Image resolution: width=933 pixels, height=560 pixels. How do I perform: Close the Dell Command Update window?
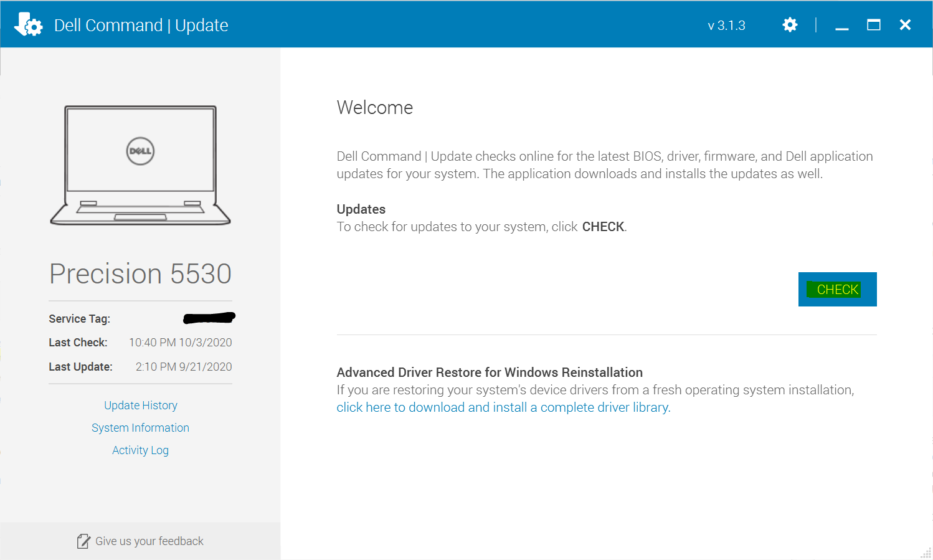(905, 25)
